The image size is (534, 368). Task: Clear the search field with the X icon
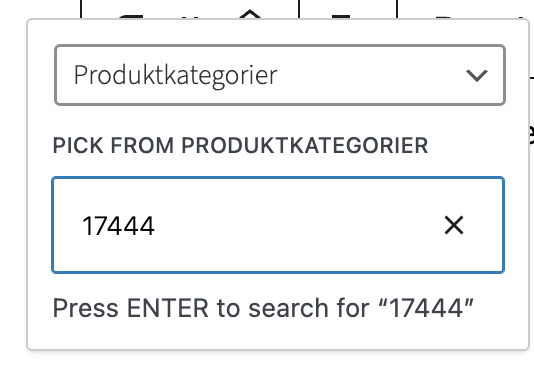tap(454, 225)
